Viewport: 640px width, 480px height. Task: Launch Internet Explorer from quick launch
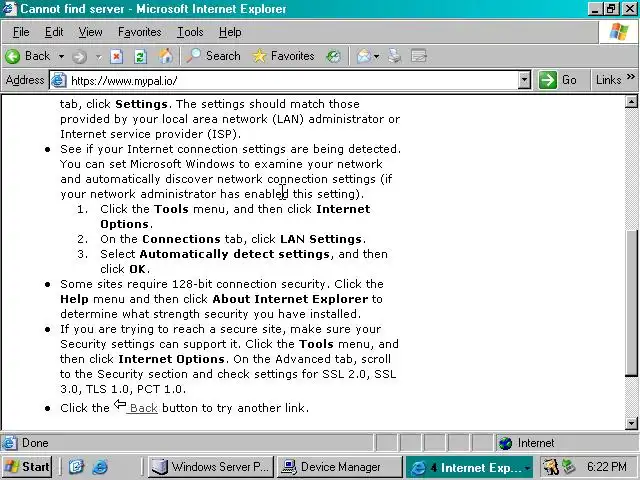[x=100, y=467]
